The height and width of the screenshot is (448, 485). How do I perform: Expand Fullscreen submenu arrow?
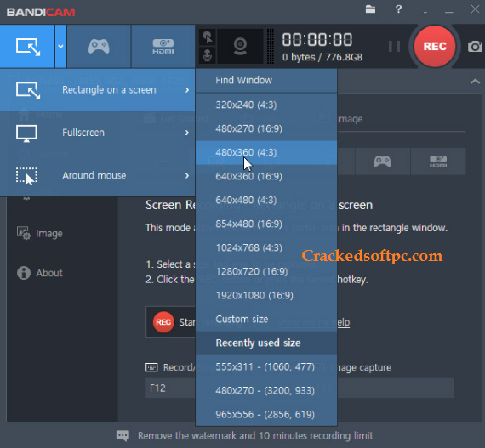click(187, 133)
